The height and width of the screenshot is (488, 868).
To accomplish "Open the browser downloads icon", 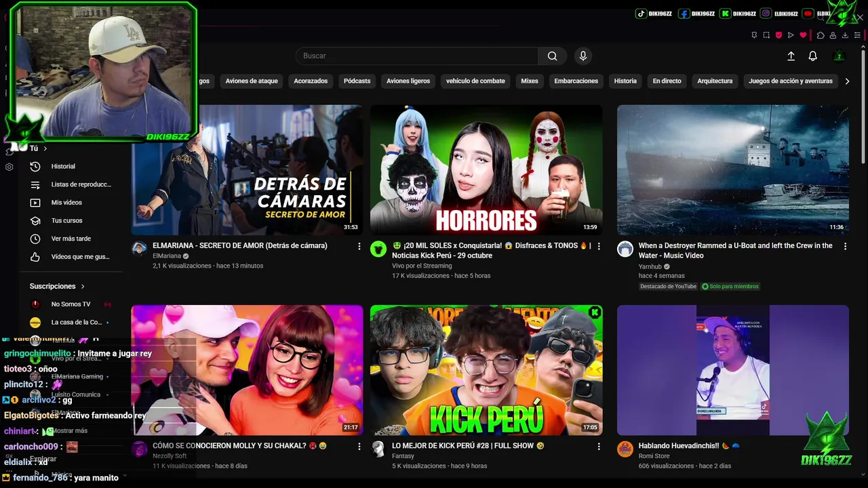I will tap(845, 35).
